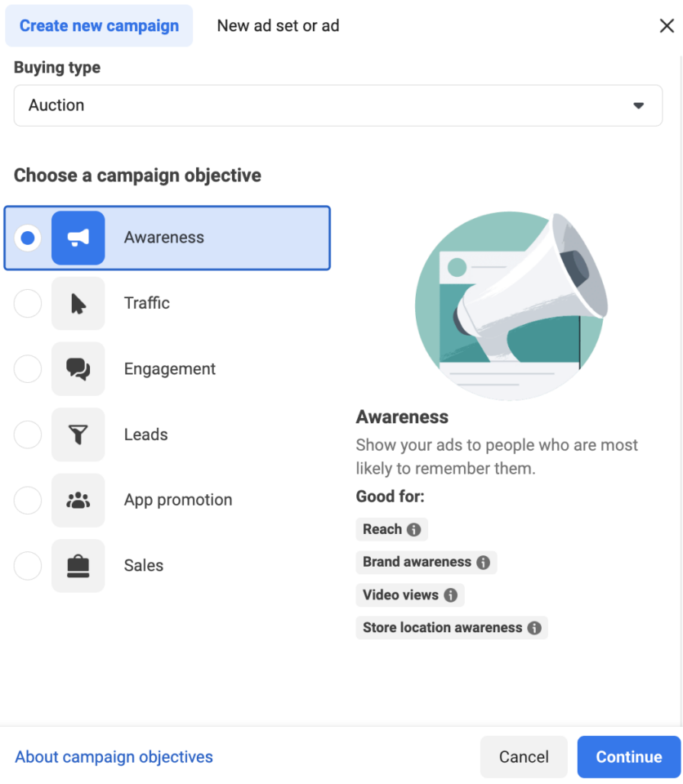Switch to Create new campaign tab
Screen dimensions: 683x784
(99, 25)
